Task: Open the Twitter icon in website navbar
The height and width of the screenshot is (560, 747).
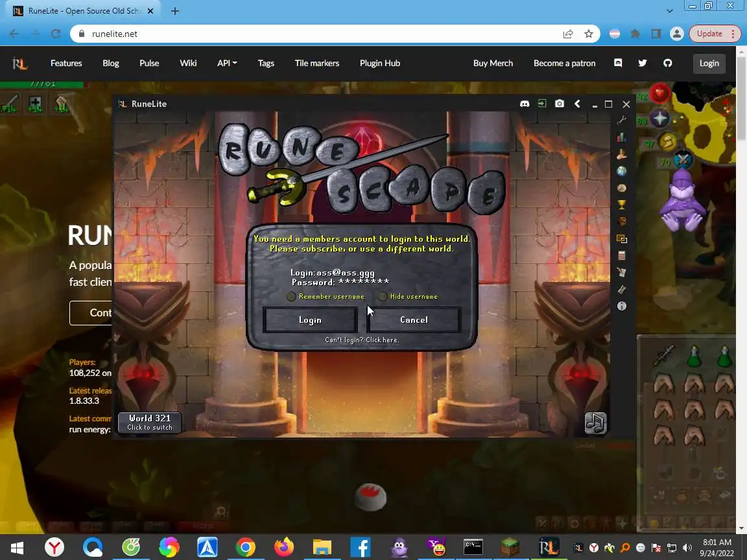Action: tap(643, 63)
